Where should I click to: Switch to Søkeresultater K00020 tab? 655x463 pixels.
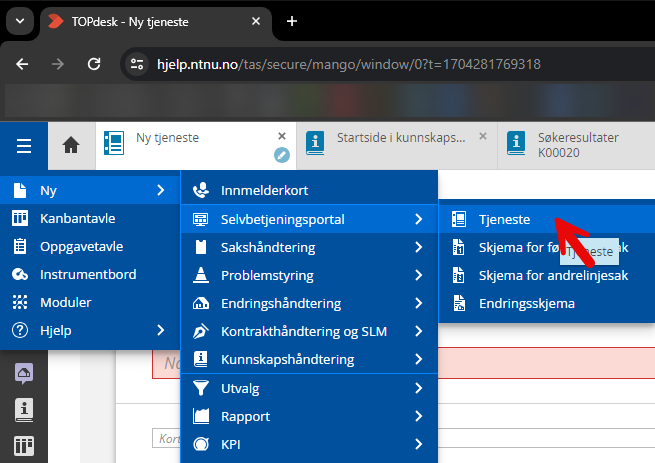coord(576,145)
